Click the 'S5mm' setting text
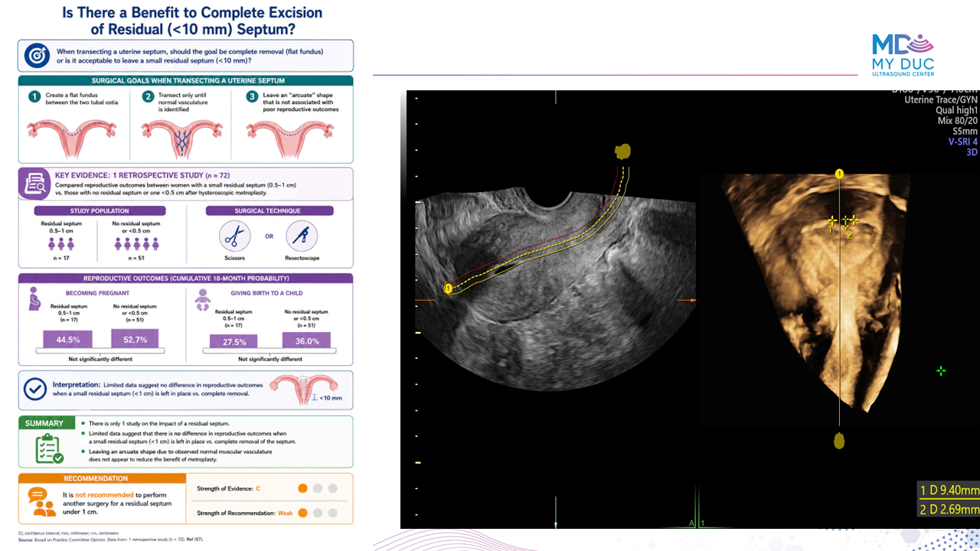The height and width of the screenshot is (551, 980). point(965,131)
